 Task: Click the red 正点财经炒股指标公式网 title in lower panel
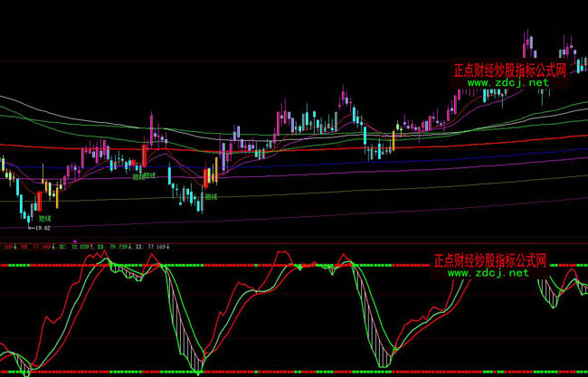[489, 260]
